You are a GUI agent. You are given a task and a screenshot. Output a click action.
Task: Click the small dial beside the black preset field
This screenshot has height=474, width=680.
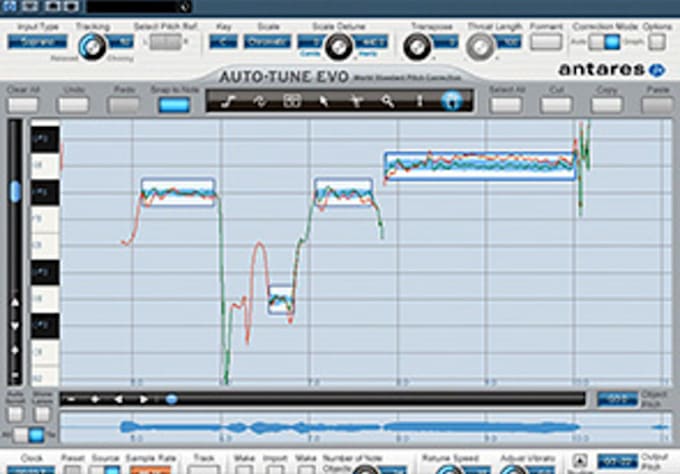[x=185, y=6]
